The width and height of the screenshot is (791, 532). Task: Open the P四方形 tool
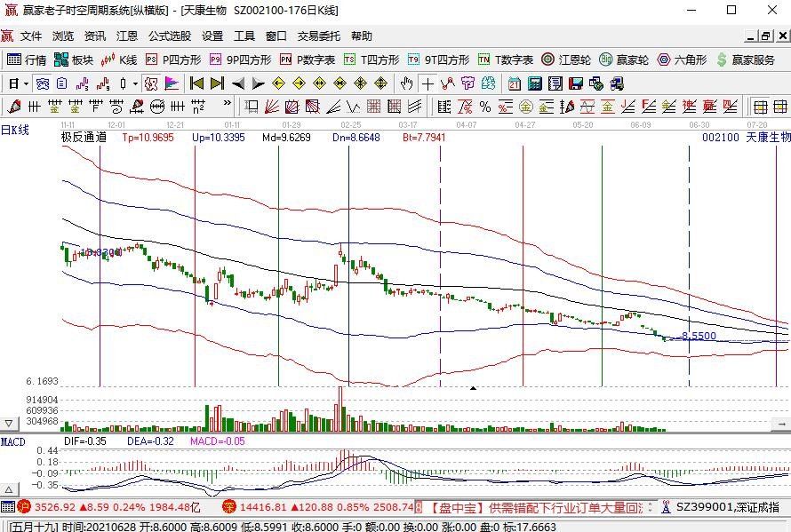[x=173, y=60]
